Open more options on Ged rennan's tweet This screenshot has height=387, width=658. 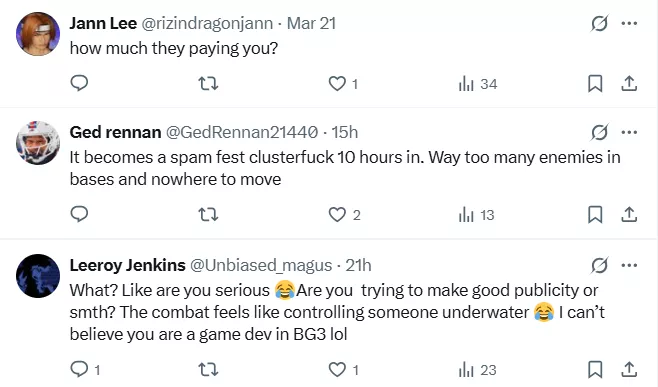pyautogui.click(x=629, y=133)
